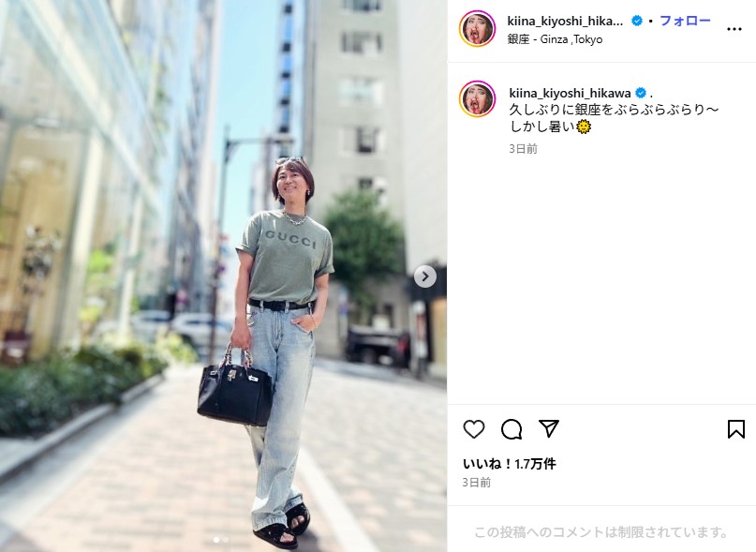
Task: Open comments with the speech bubble icon
Action: coord(511,429)
